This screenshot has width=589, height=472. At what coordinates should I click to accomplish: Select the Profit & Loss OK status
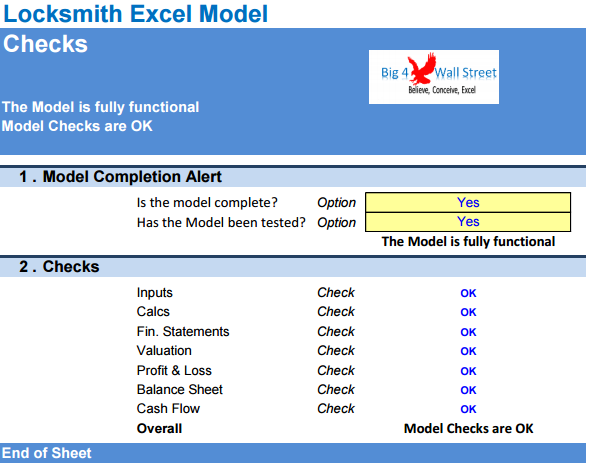[468, 371]
